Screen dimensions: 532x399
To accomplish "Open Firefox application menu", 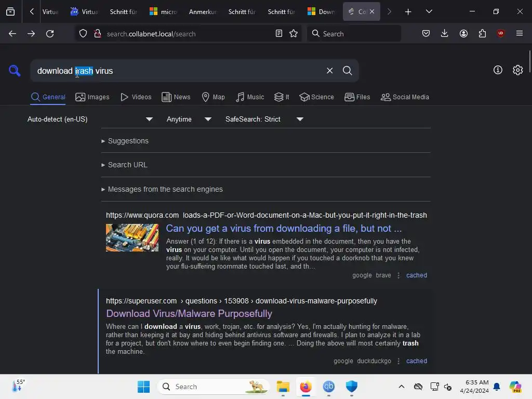I will click(x=519, y=33).
